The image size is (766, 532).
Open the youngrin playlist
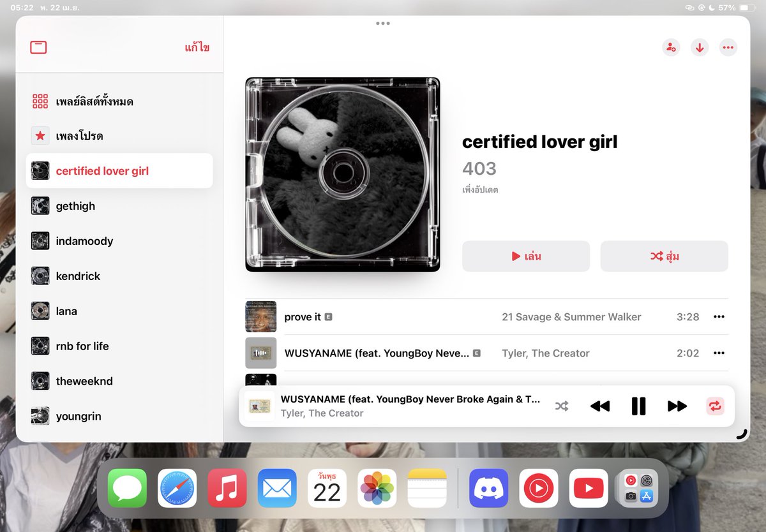pyautogui.click(x=119, y=417)
